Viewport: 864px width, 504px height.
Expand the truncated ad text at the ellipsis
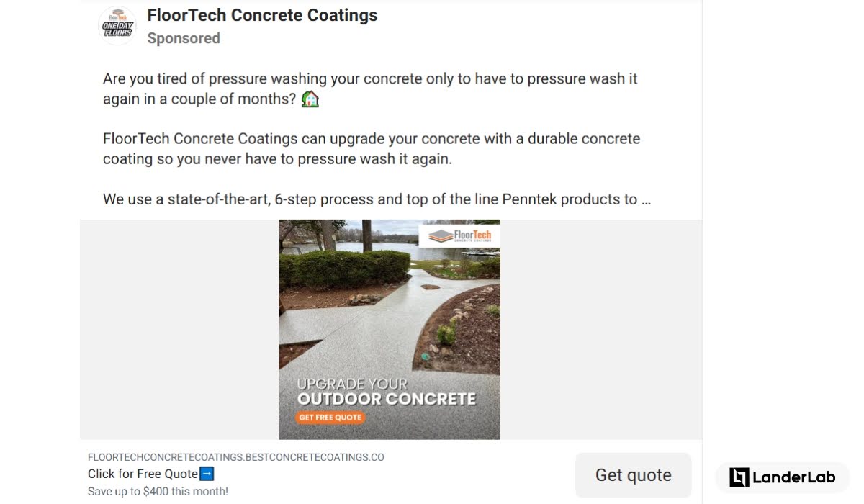[646, 199]
